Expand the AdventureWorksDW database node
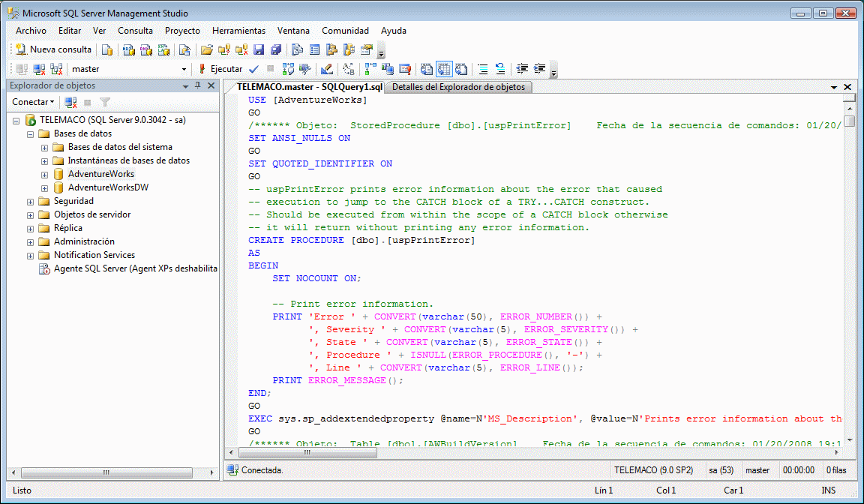Viewport: 864px width, 504px height. (45, 187)
